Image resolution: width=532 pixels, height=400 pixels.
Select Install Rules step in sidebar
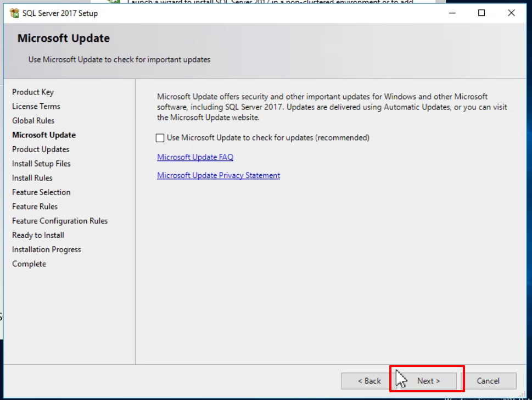point(32,178)
